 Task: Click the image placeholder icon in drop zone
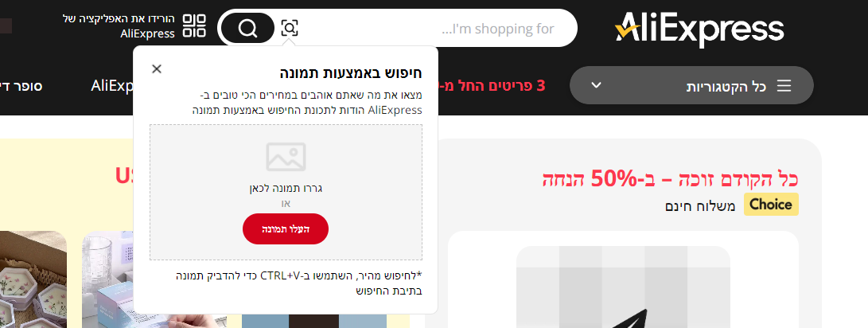coord(286,157)
